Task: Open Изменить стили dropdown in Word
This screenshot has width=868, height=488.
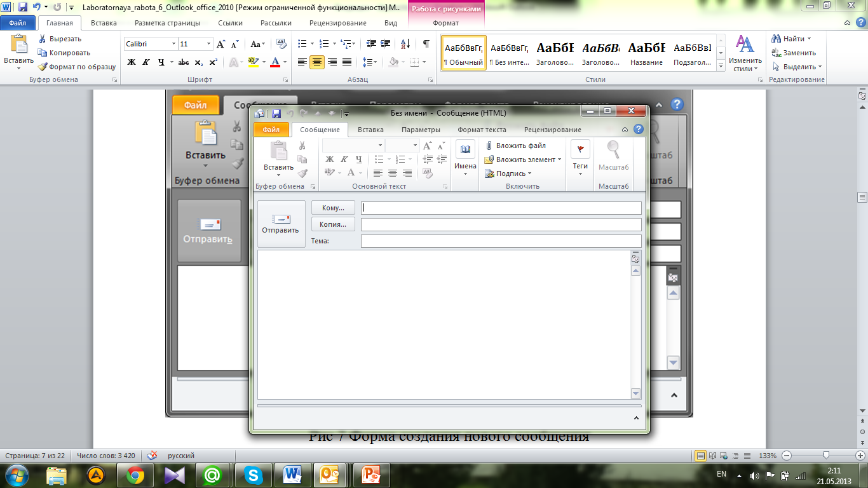Action: 745,54
